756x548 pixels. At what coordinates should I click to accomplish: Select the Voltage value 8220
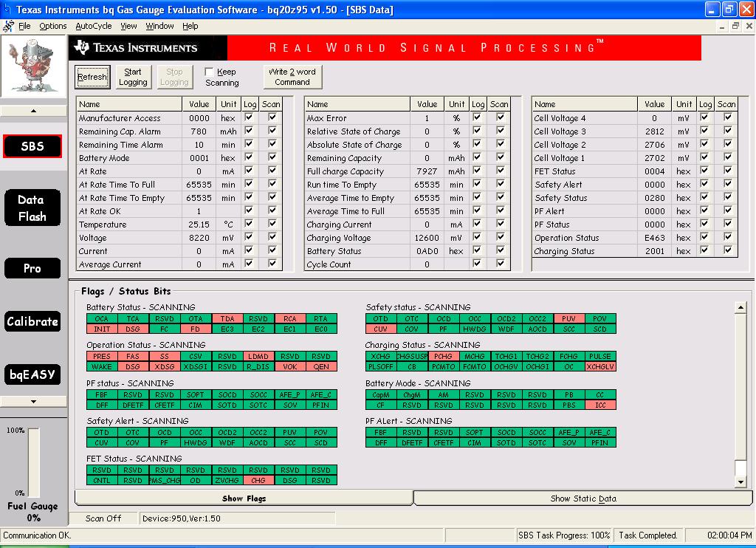point(199,238)
